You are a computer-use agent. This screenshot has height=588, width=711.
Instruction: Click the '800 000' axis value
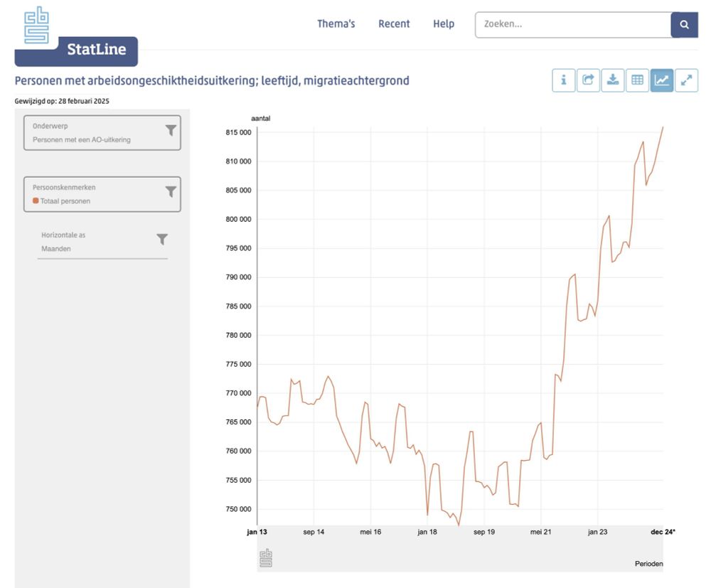pos(238,219)
